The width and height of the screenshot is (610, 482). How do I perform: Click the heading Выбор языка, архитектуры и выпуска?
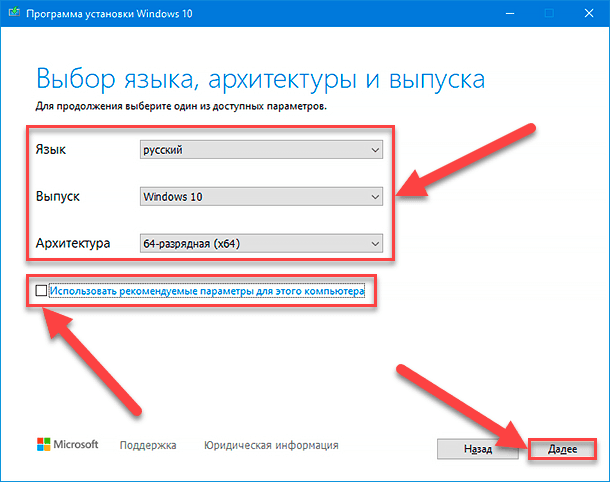261,79
